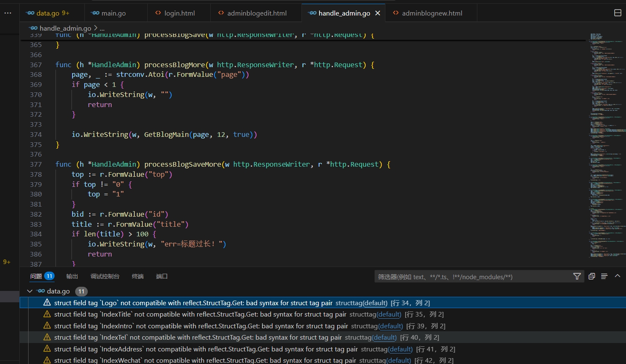Open the problems filter funnel options

pos(577,276)
